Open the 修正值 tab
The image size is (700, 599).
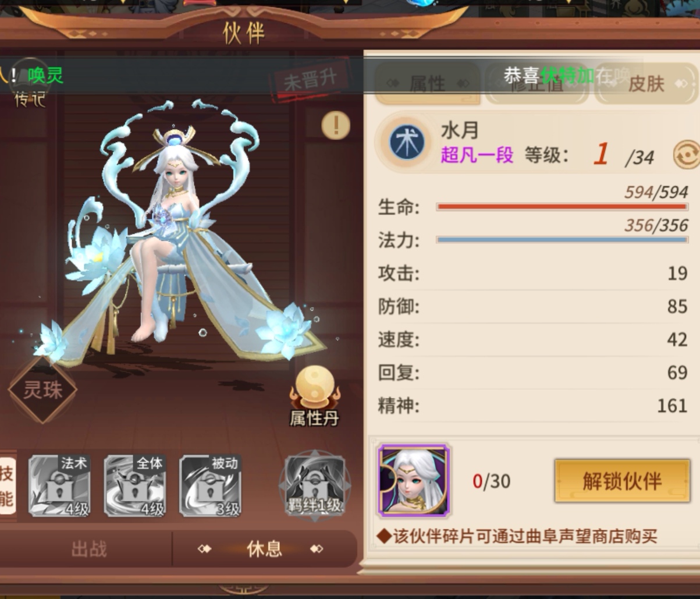click(x=536, y=84)
